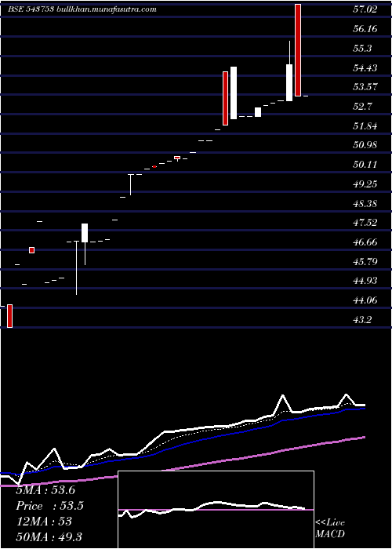Click the 52.7 price level label
Screen dimensions: 392x549
click(x=362, y=107)
